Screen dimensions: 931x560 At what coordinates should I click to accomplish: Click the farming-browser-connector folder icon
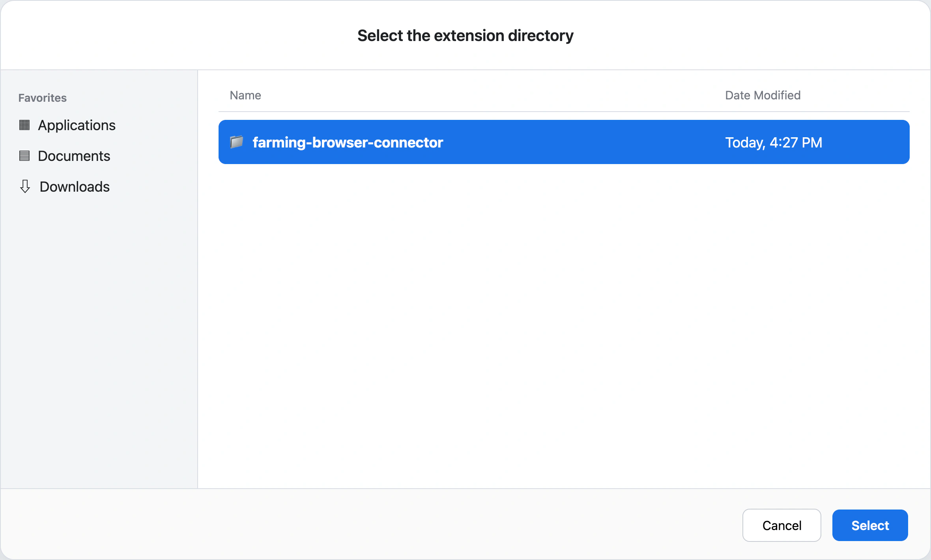point(237,142)
